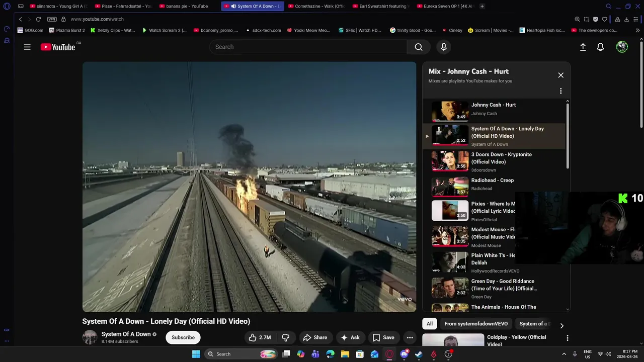Focus the YouTube search box

(308, 47)
